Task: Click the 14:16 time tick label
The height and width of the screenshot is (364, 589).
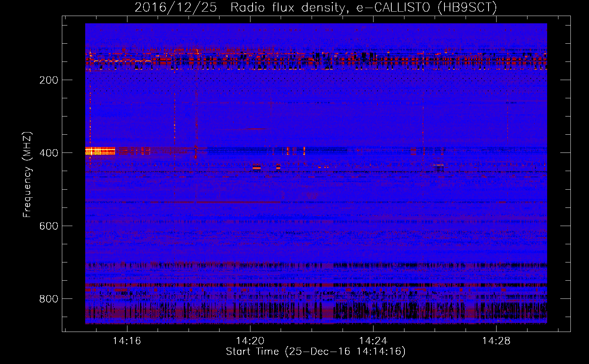Action: click(x=127, y=341)
